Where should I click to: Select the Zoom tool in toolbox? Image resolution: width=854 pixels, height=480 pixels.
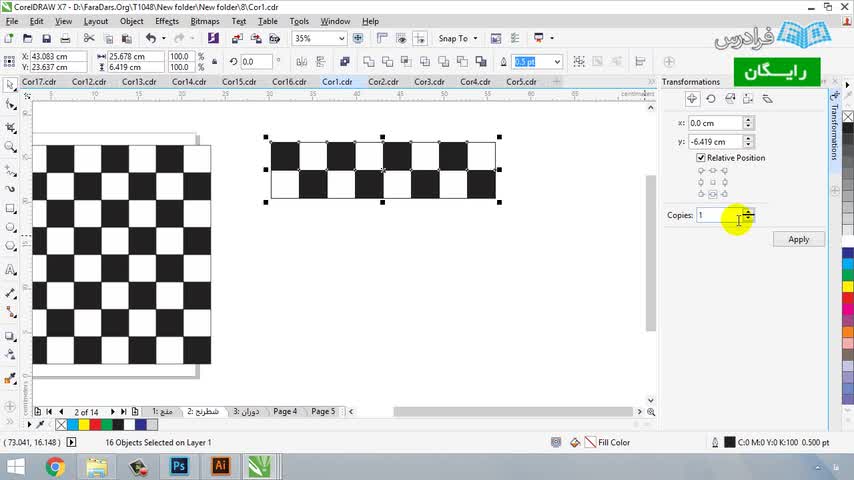(x=10, y=147)
